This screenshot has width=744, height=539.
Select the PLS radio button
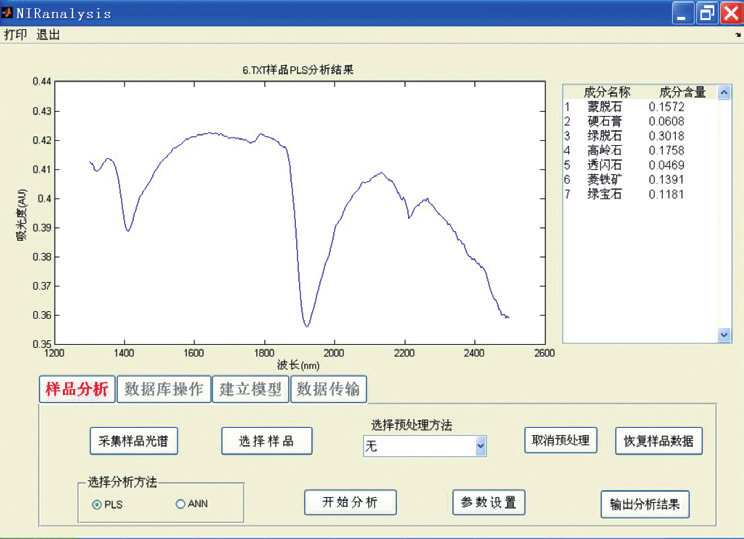[97, 504]
